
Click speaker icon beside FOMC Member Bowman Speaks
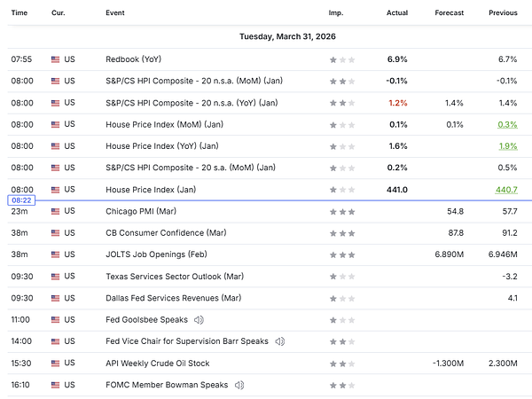point(237,385)
